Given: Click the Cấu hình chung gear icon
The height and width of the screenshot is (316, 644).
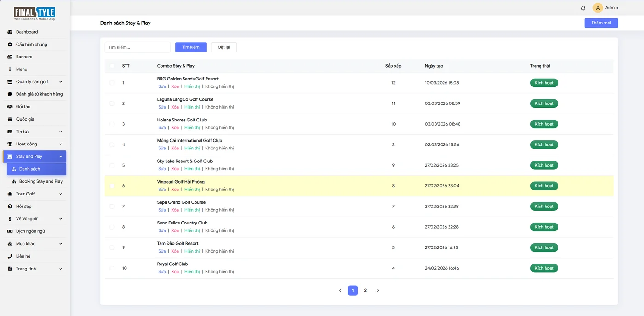Looking at the screenshot, I should (x=10, y=45).
